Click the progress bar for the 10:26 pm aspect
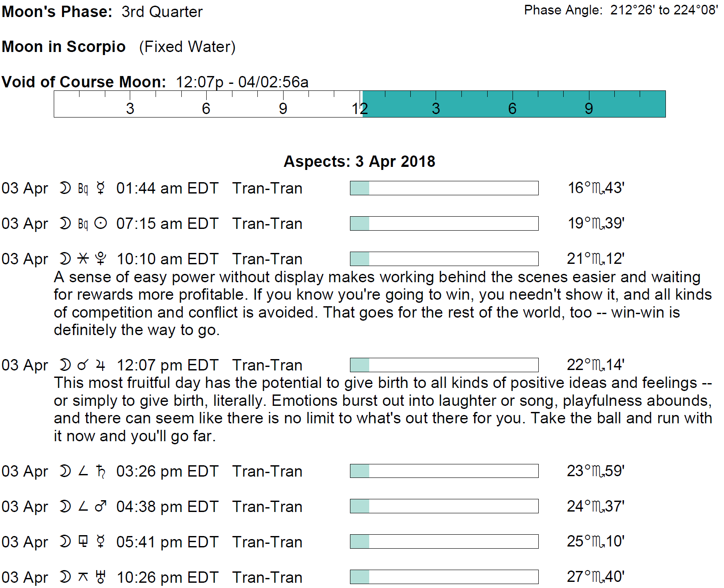This screenshot has height=588, width=724. click(444, 577)
